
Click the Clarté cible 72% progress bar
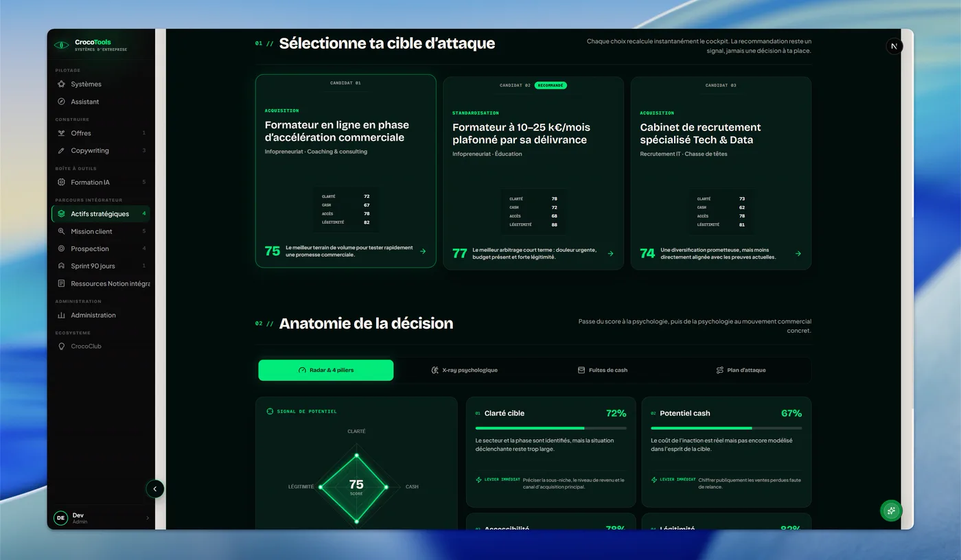click(551, 428)
